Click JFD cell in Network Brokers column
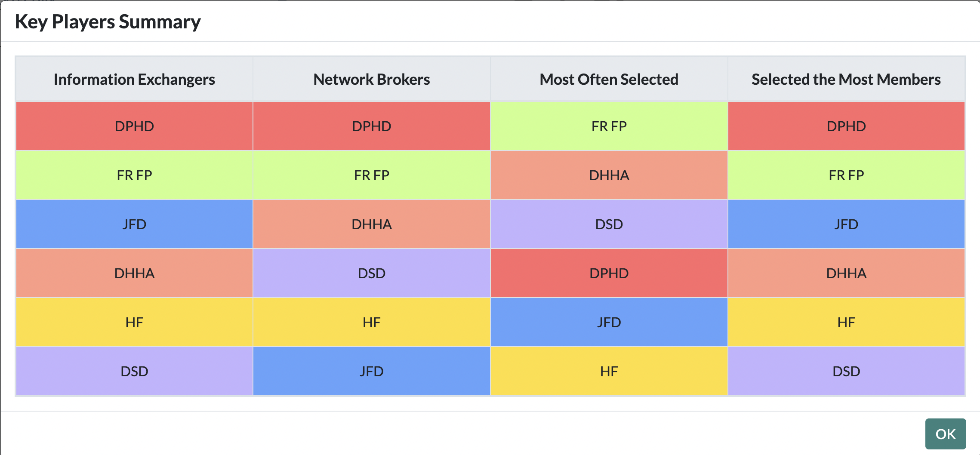The height and width of the screenshot is (455, 980). pyautogui.click(x=372, y=371)
